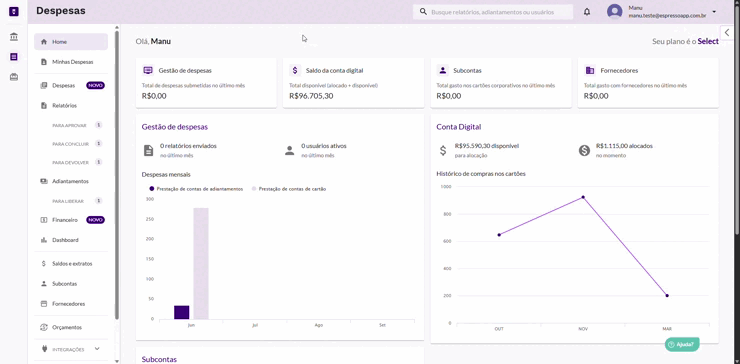Open the notifications bell icon
This screenshot has height=364, width=740.
587,12
